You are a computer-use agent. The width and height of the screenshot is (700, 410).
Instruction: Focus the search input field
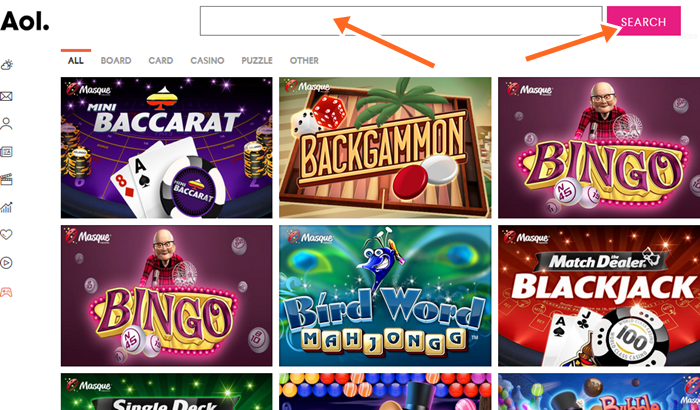pos(401,21)
